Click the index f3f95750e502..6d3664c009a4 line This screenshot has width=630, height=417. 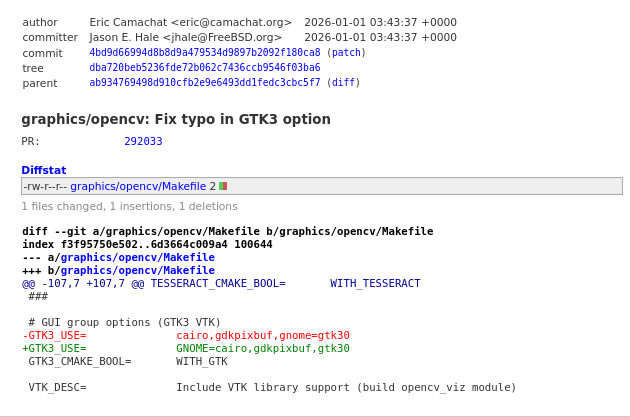pos(147,244)
